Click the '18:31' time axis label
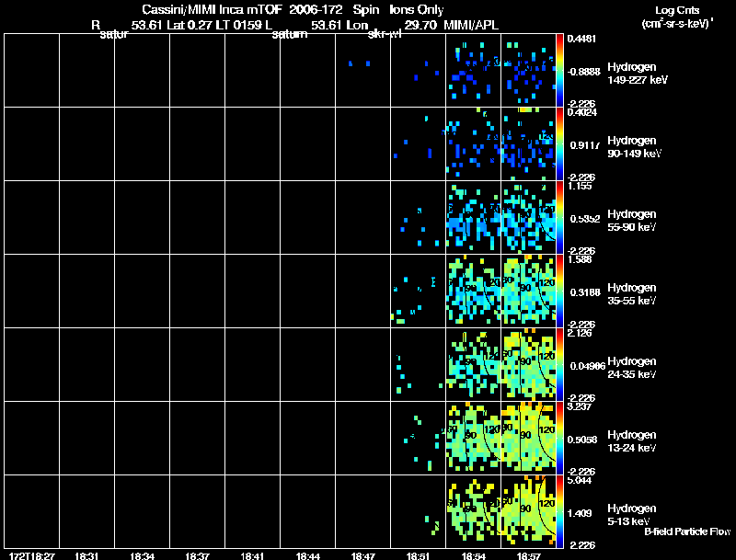Screen dimensions: 736x560 coord(86,555)
